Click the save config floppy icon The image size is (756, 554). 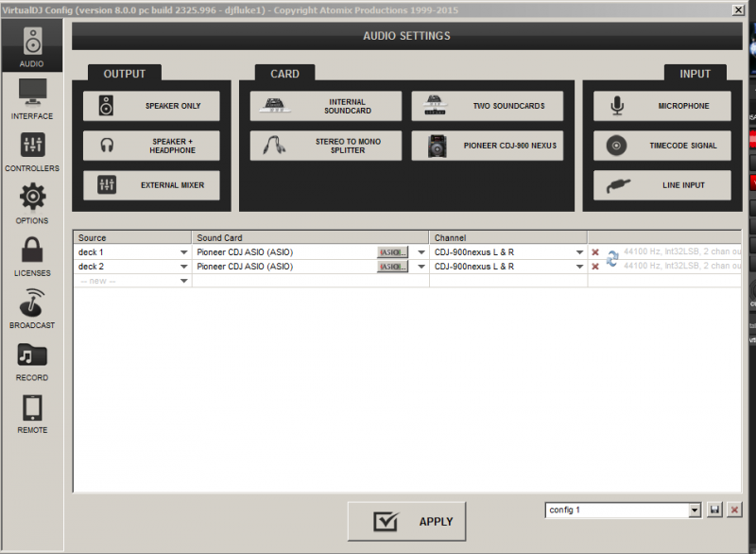(x=715, y=510)
